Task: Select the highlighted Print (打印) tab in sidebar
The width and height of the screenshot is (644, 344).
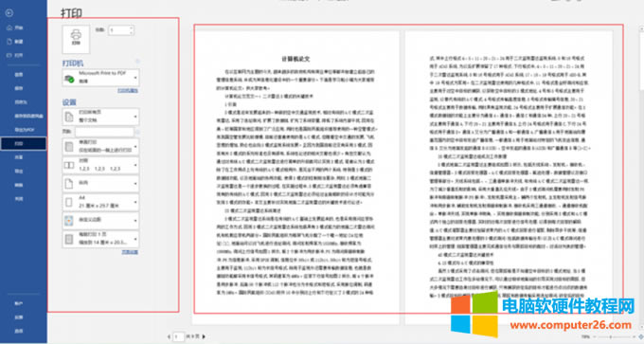Action: 24,143
